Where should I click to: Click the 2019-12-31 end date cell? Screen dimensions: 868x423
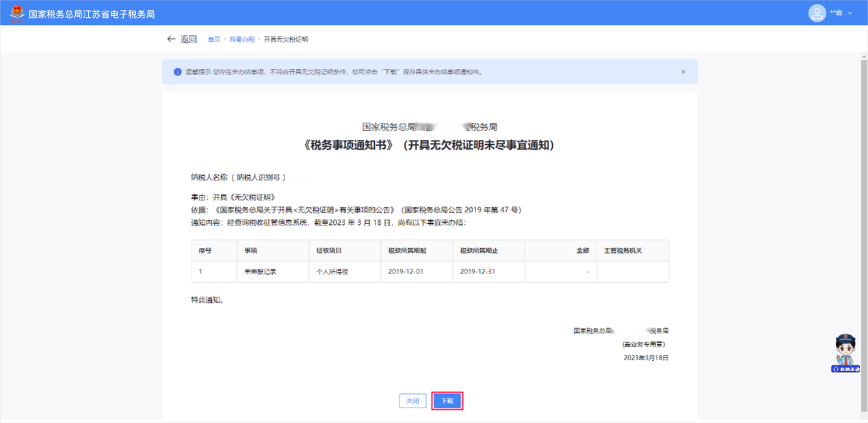[x=477, y=272]
